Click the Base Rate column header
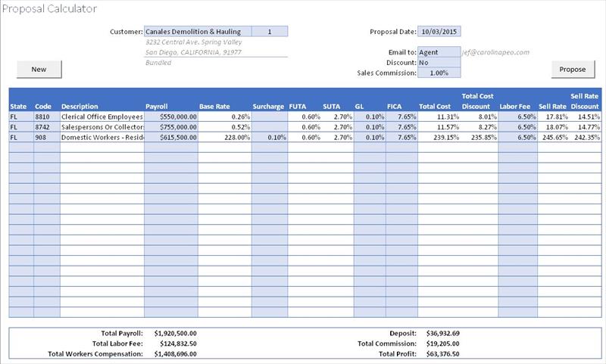This screenshot has width=606, height=364. pyautogui.click(x=214, y=107)
